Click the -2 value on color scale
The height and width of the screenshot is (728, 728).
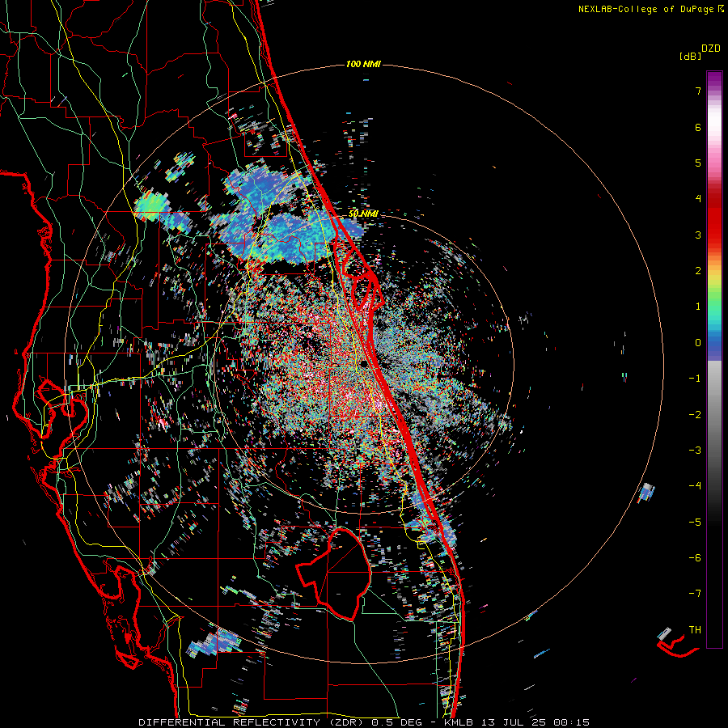point(695,414)
